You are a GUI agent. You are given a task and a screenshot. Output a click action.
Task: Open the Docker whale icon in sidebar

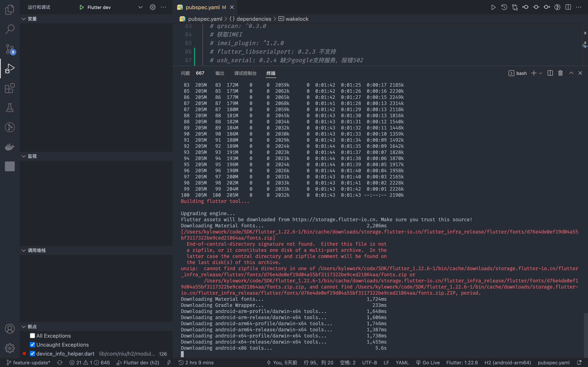(10, 147)
